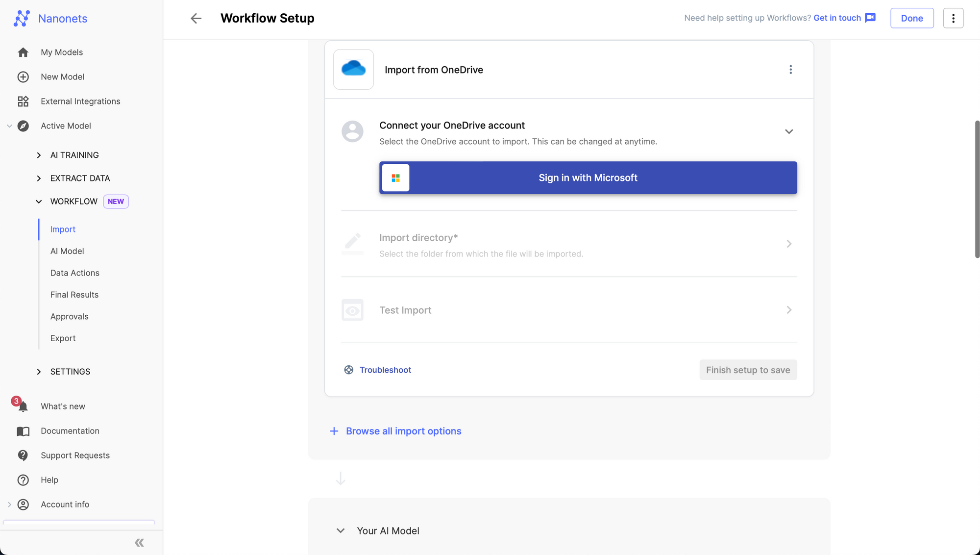Expand the AI TRAINING section
The height and width of the screenshot is (555, 980).
coord(39,155)
